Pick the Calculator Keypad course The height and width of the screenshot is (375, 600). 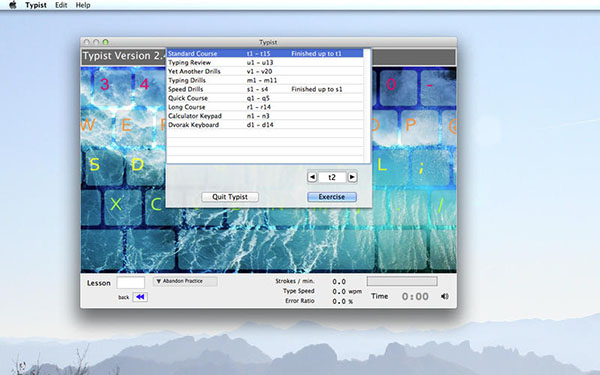(265, 116)
